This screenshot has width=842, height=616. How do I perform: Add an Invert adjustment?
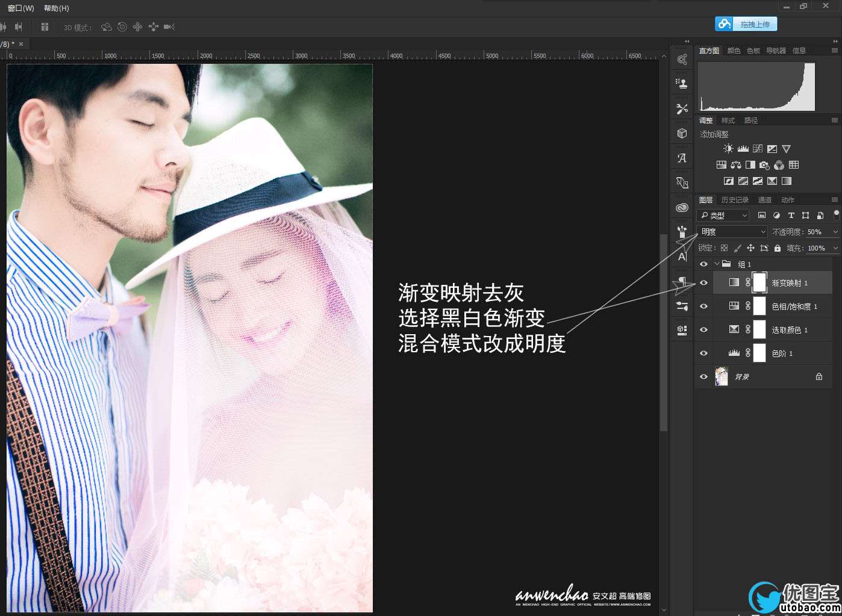pos(728,181)
